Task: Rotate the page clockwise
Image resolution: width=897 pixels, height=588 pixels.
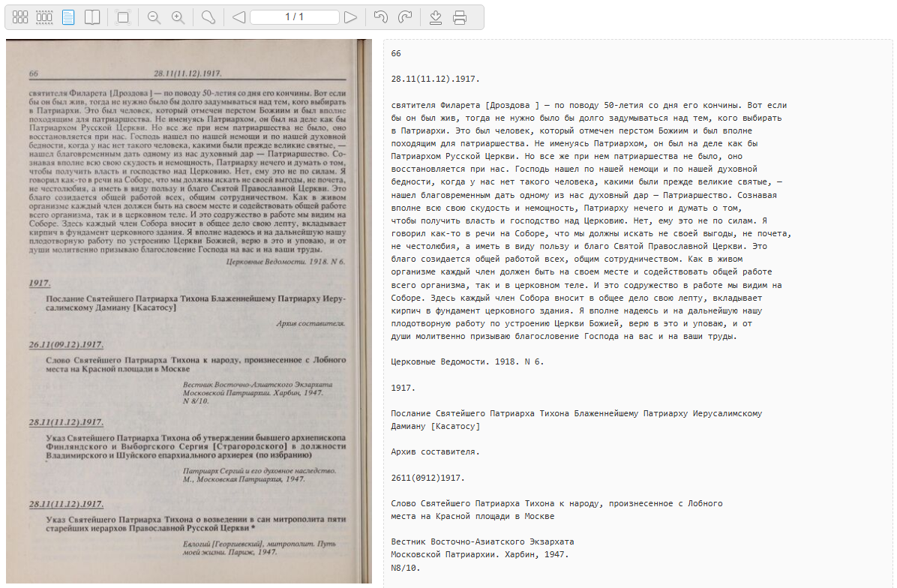Action: pos(404,17)
